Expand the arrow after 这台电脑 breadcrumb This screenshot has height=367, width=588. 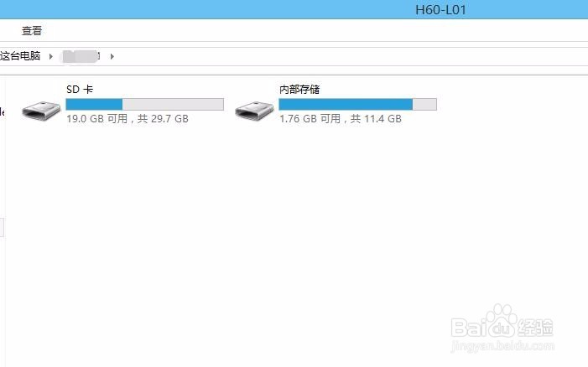[x=50, y=56]
